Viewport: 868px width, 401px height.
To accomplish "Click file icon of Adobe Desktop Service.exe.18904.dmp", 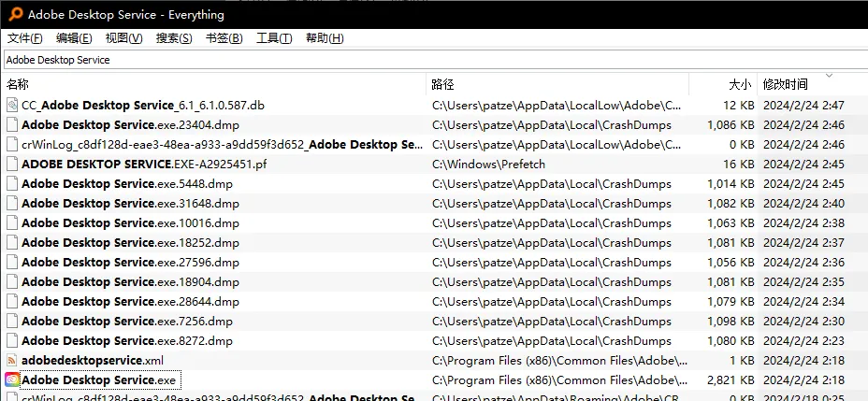I will click(12, 282).
